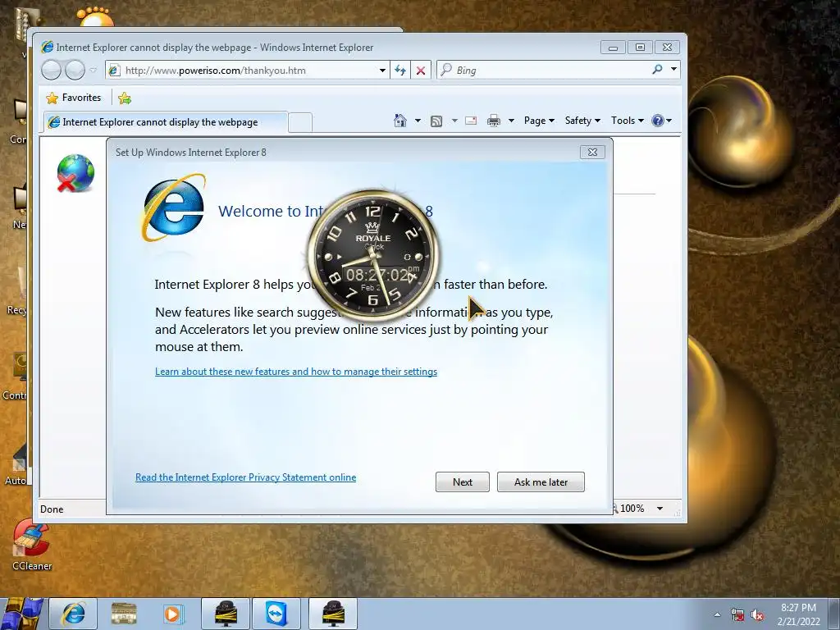Open the Favorites center button
840x630 pixels.
pyautogui.click(x=74, y=98)
